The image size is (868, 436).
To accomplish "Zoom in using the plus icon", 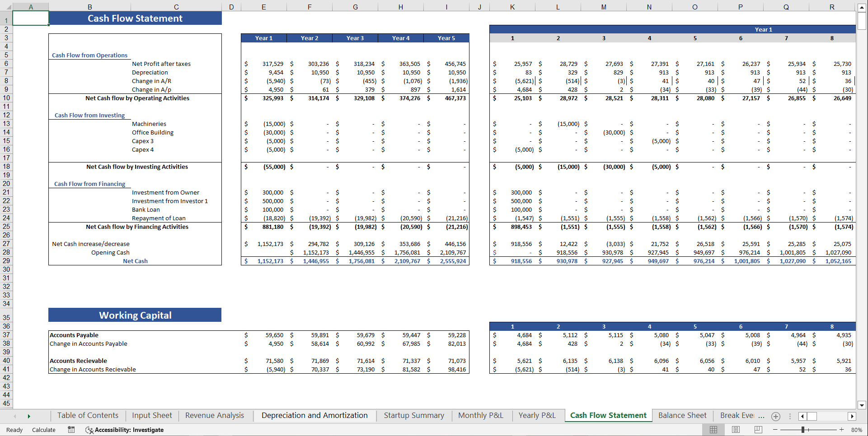I will click(x=842, y=430).
